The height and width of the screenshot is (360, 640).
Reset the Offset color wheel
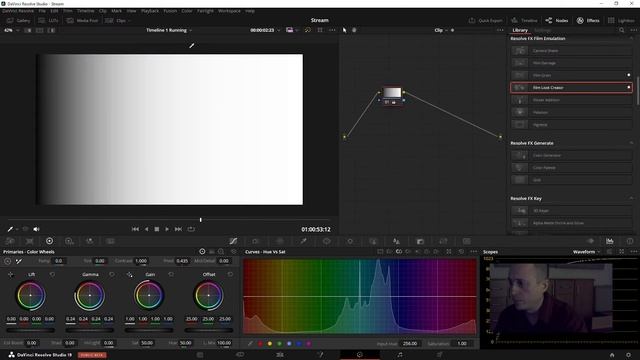(230, 275)
